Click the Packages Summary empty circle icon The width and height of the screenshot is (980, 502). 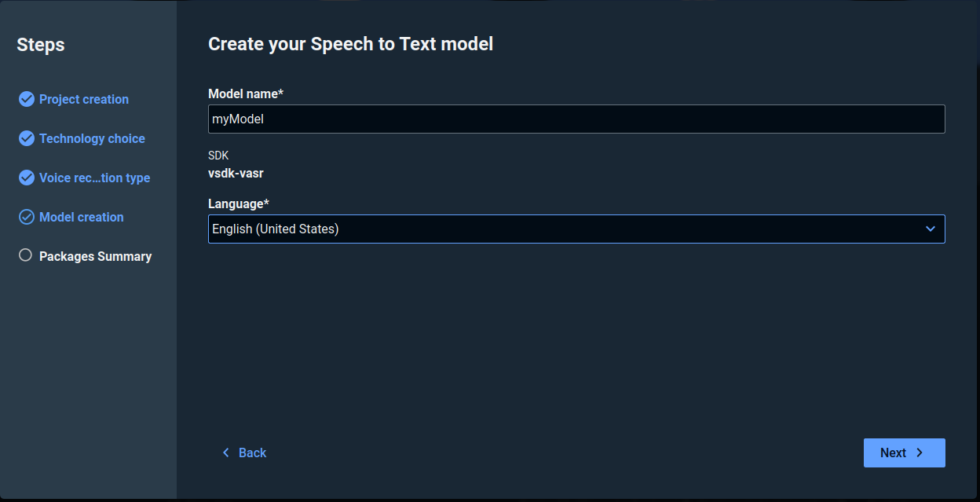click(x=26, y=255)
